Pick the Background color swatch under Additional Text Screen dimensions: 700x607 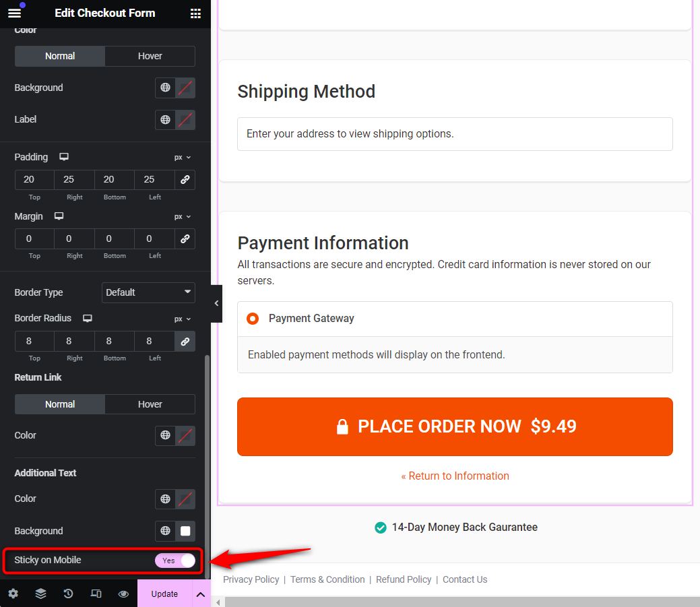point(187,531)
